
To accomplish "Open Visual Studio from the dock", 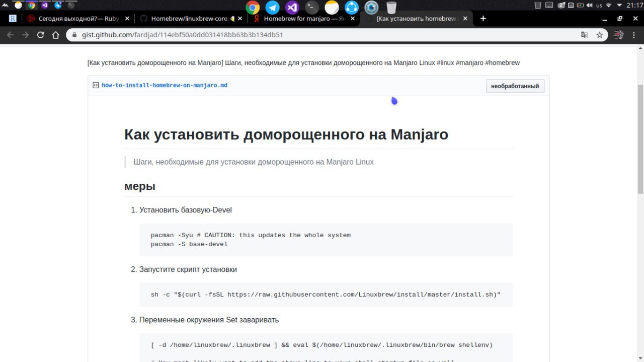I will click(x=292, y=7).
